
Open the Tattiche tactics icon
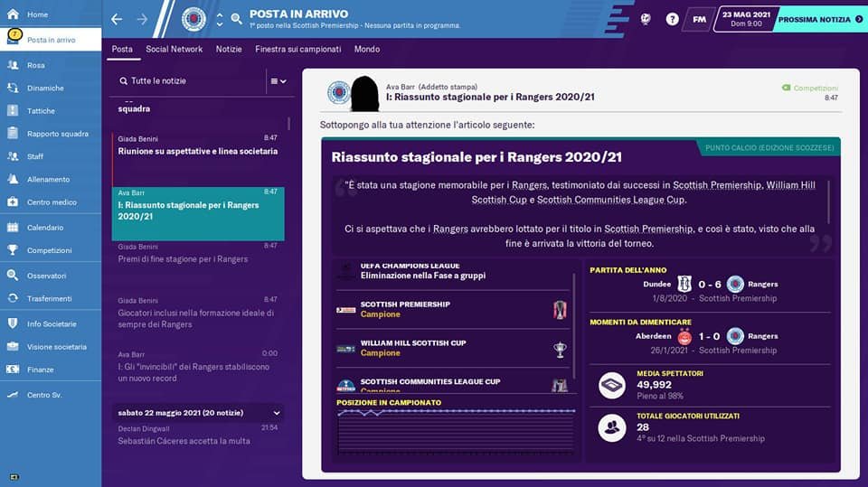tap(13, 110)
